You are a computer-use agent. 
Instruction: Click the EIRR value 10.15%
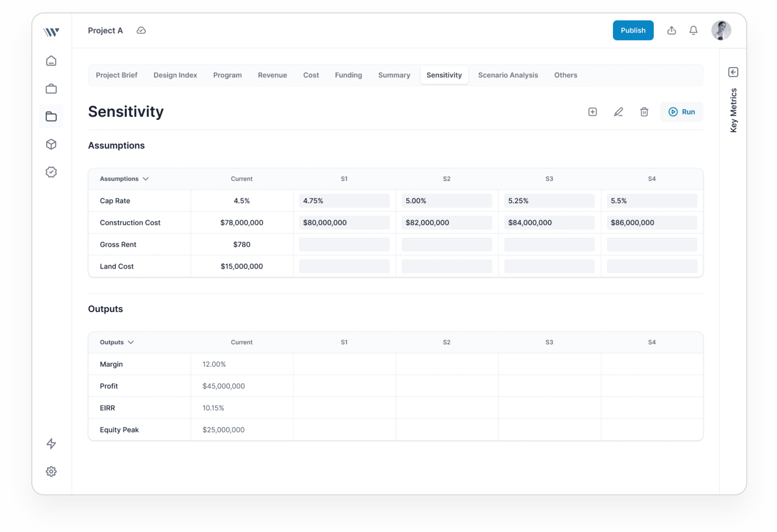(x=213, y=408)
